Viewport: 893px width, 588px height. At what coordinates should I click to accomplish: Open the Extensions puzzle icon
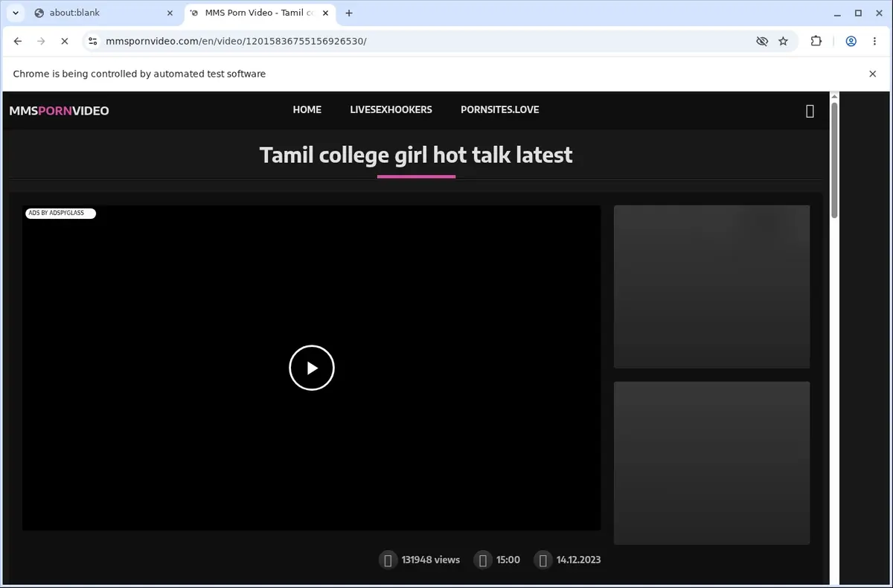(816, 42)
